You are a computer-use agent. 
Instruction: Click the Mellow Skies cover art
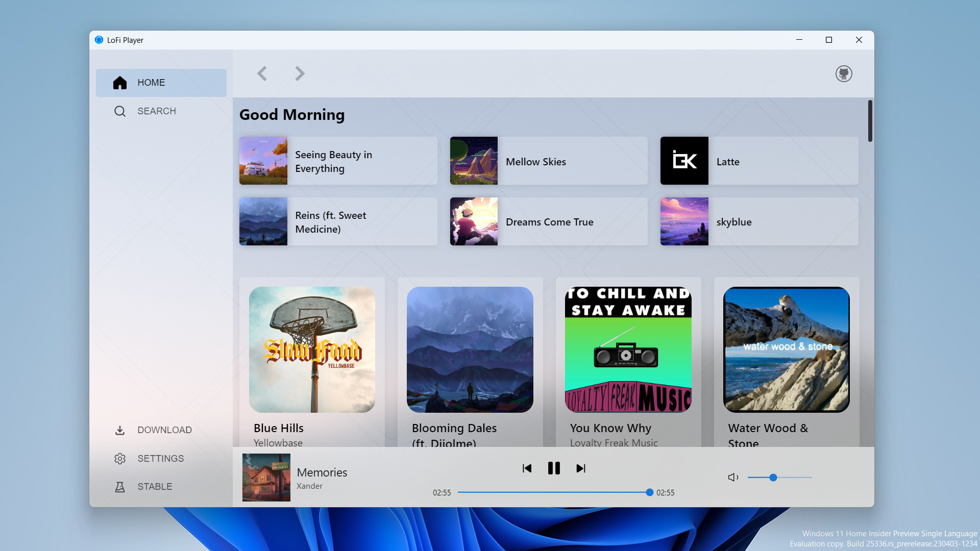tap(474, 161)
